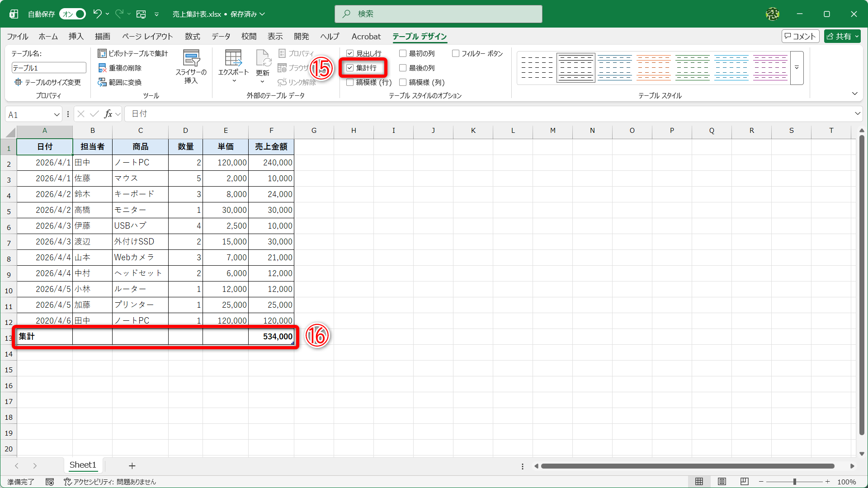Open the データ ribbon tab
The width and height of the screenshot is (868, 488).
tap(221, 37)
